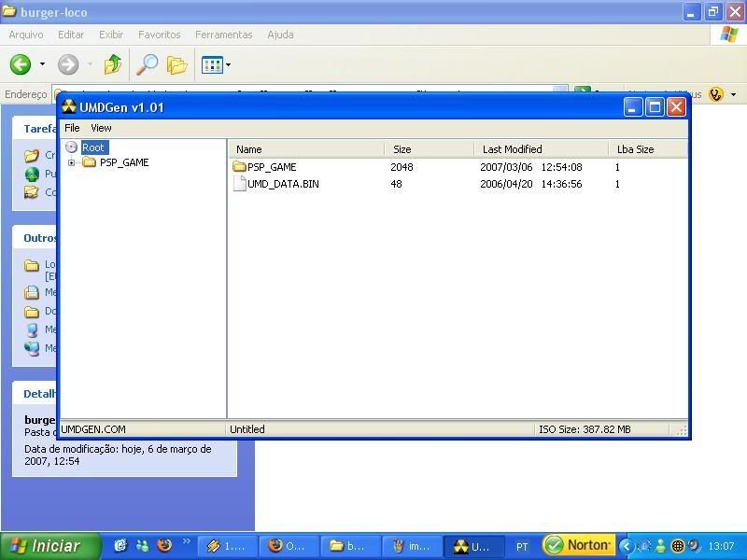This screenshot has height=560, width=747.
Task: Select PSP_GAME name in the file list
Action: click(272, 167)
